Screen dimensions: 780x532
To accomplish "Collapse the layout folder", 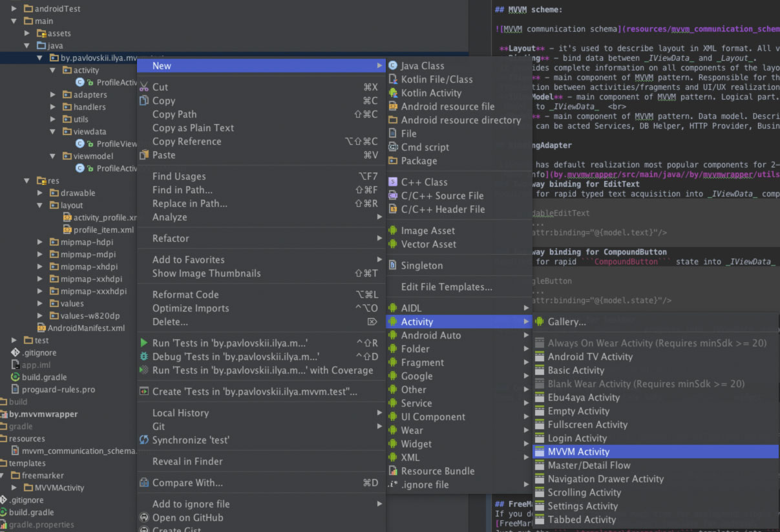I will [40, 205].
